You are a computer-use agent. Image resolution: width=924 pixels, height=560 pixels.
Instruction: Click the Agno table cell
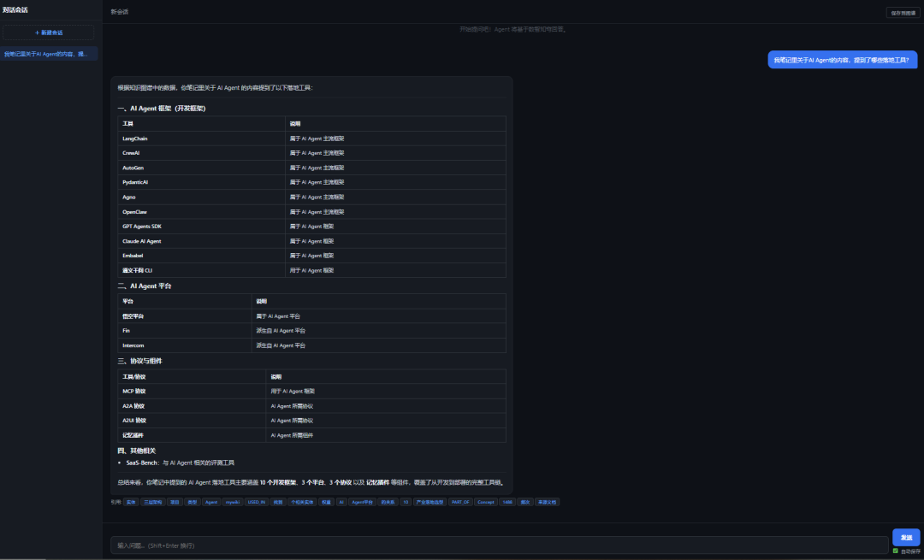click(201, 197)
